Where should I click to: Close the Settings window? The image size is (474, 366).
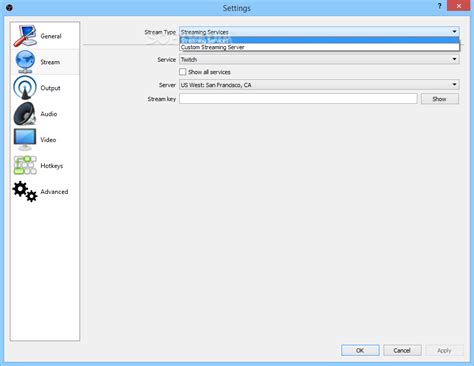click(459, 6)
